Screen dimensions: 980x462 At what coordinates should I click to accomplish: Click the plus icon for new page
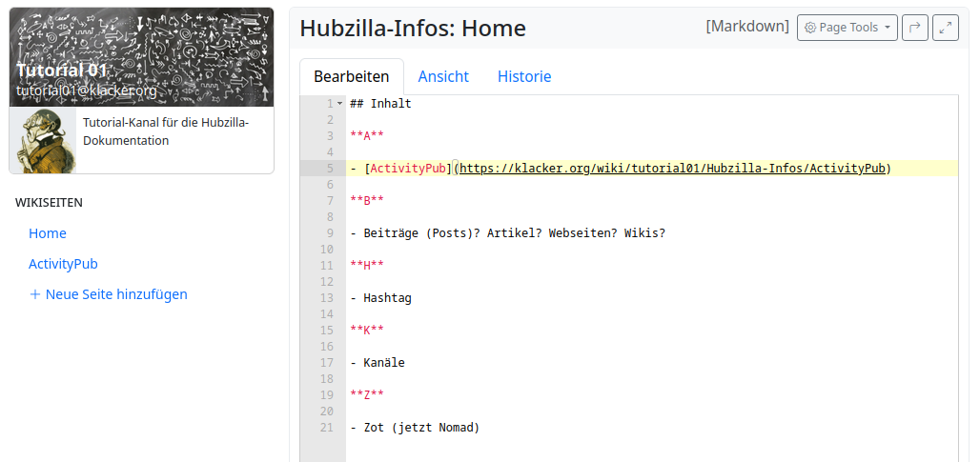point(35,294)
